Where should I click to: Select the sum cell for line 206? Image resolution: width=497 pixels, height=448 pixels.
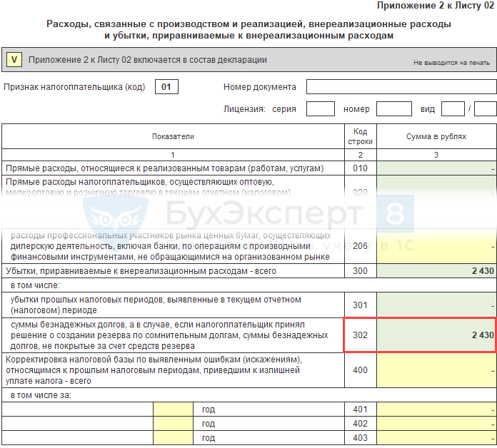pos(436,246)
